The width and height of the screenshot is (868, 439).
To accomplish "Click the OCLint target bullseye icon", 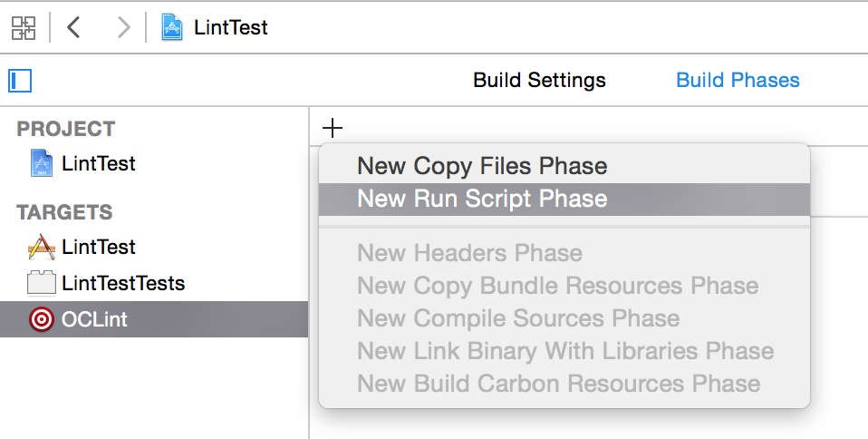I will point(42,319).
